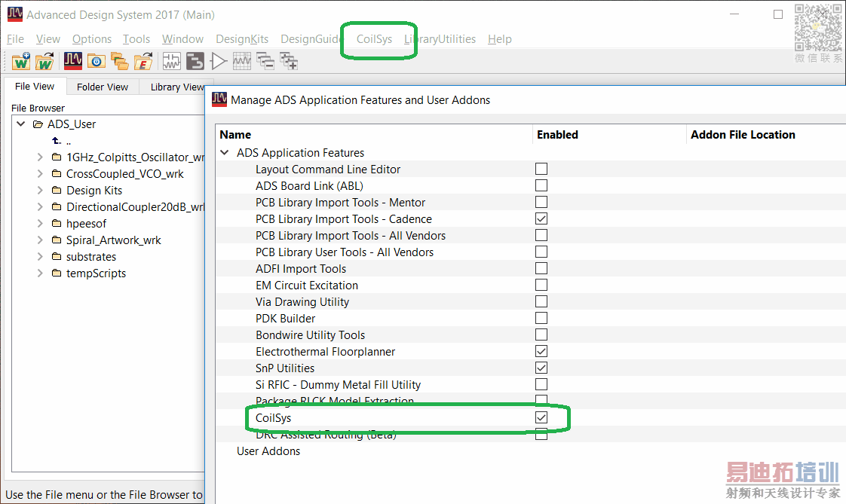Click the folder icon beside tempScripts
The width and height of the screenshot is (846, 504).
[x=57, y=273]
